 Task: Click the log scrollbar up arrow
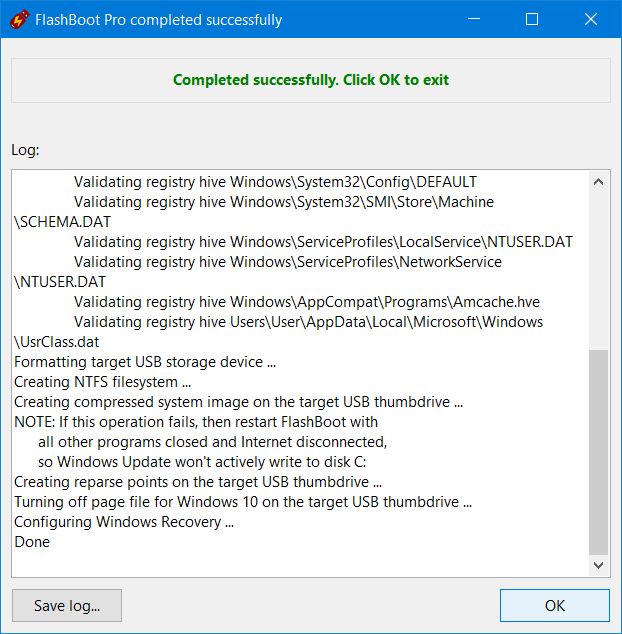[599, 182]
